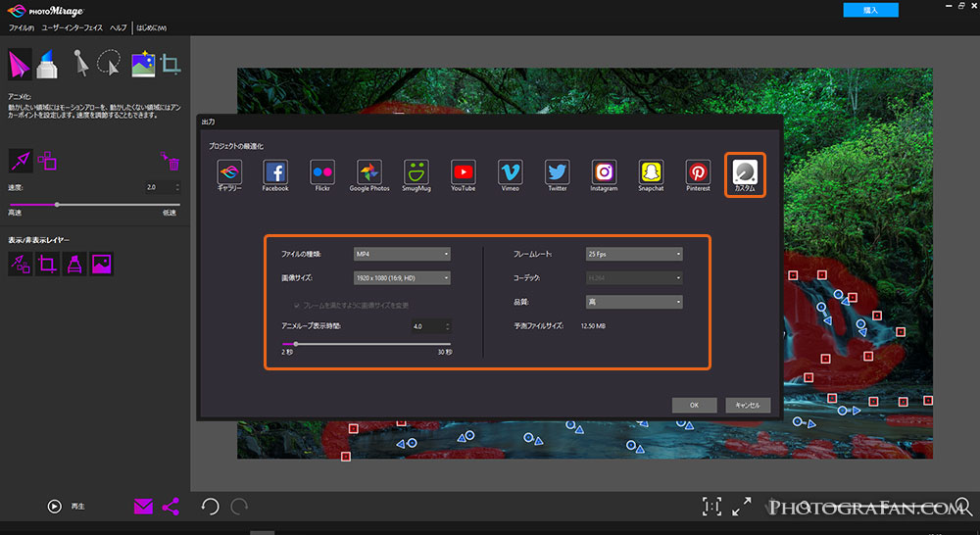Viewport: 980px width, 535px height.
Task: Click the loop duration 4.0 field
Action: [427, 326]
